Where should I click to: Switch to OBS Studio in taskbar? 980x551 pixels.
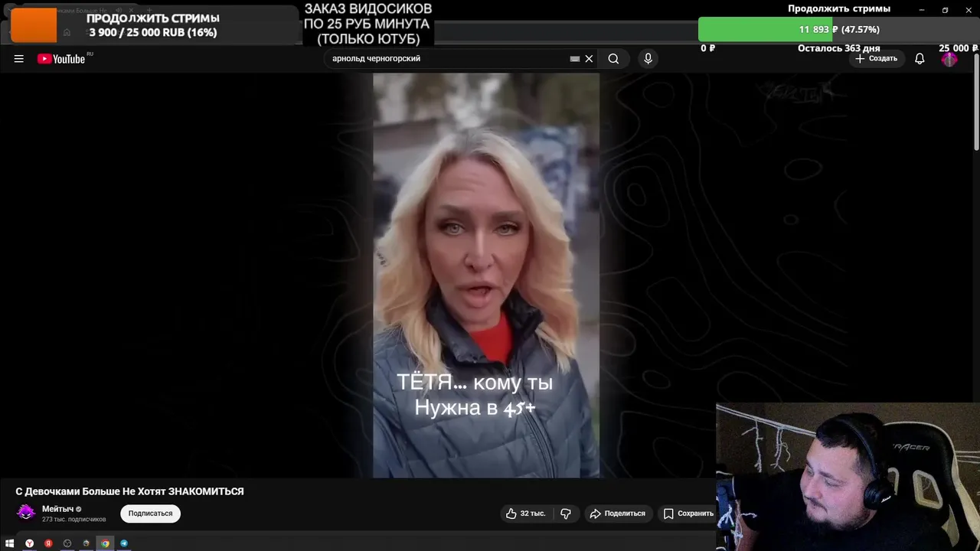(67, 543)
